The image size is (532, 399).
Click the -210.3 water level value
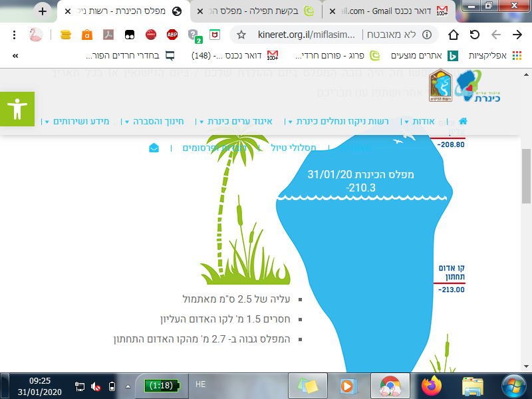point(360,188)
